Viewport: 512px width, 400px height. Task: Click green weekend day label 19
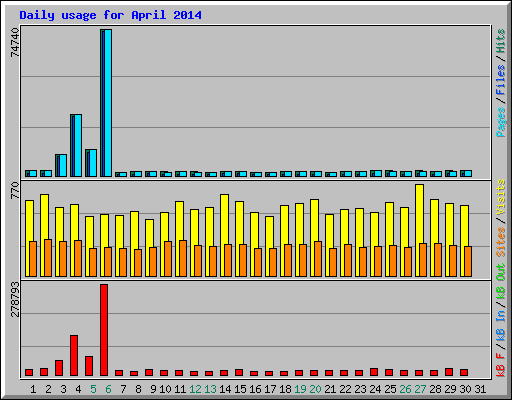[x=300, y=389]
